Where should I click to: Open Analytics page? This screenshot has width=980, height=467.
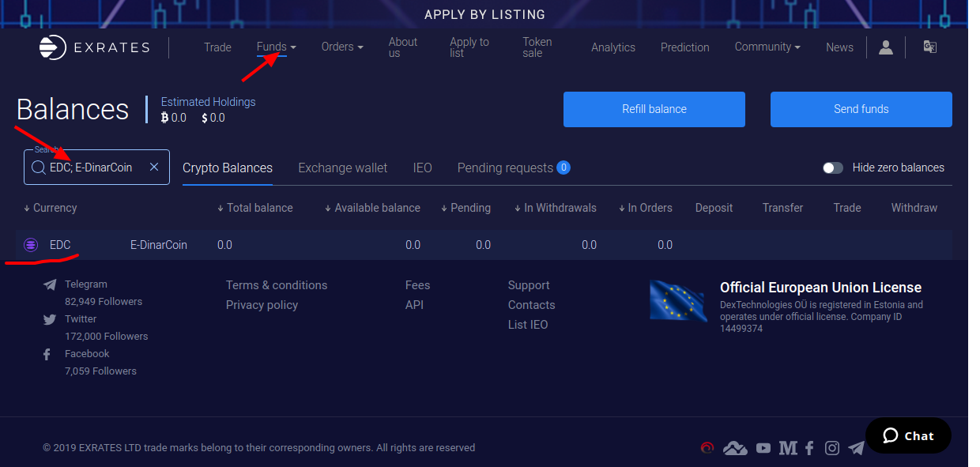(x=613, y=47)
